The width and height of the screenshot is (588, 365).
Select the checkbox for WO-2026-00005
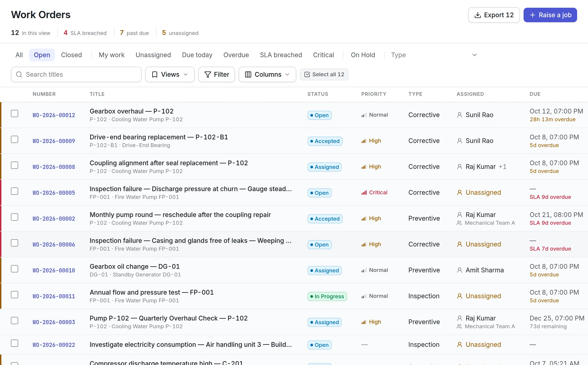(x=15, y=191)
